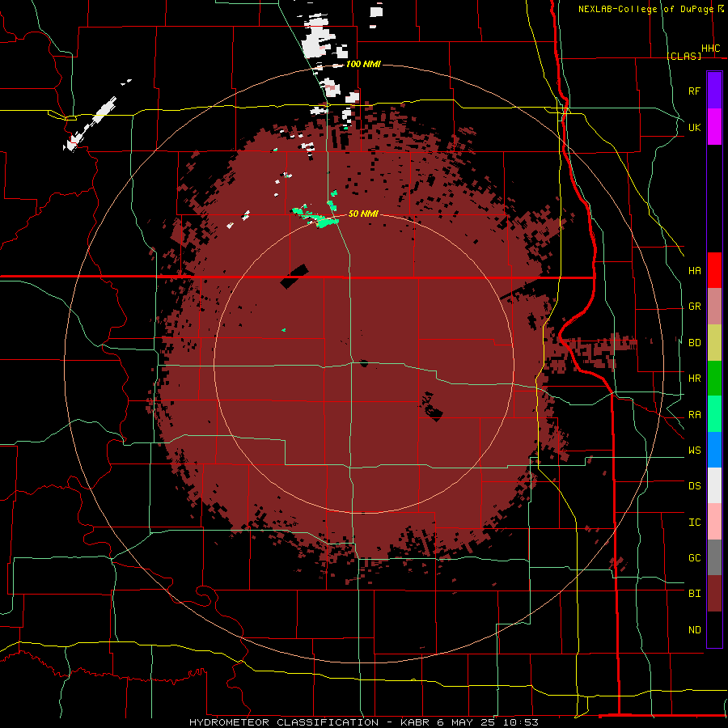
Task: Click the GR legend label
Action: coord(694,307)
